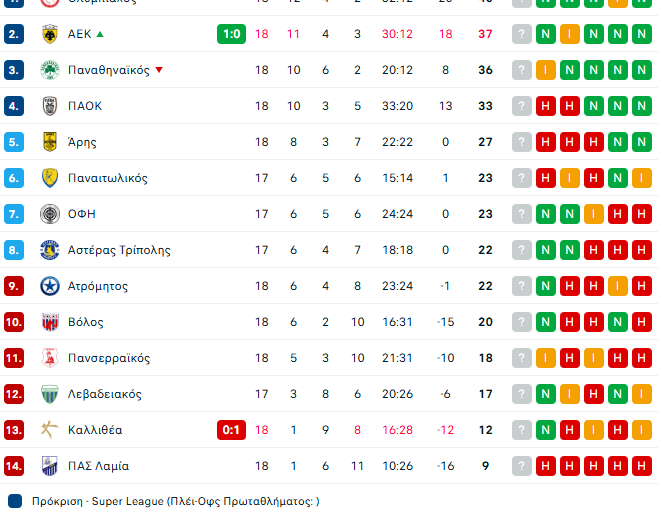Click the ΠΑΟΚ team crest

tap(49, 106)
